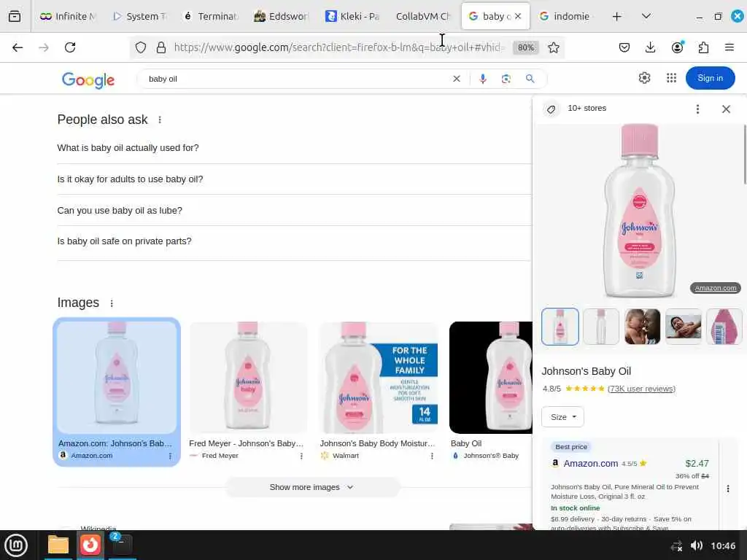Image resolution: width=747 pixels, height=560 pixels.
Task: Switch to CollabVM tab
Action: (x=424, y=16)
